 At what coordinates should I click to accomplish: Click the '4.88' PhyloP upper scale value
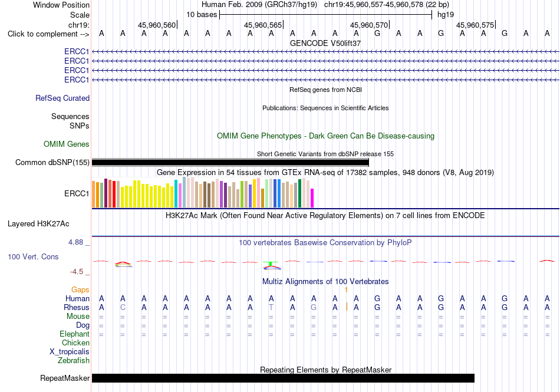point(75,242)
